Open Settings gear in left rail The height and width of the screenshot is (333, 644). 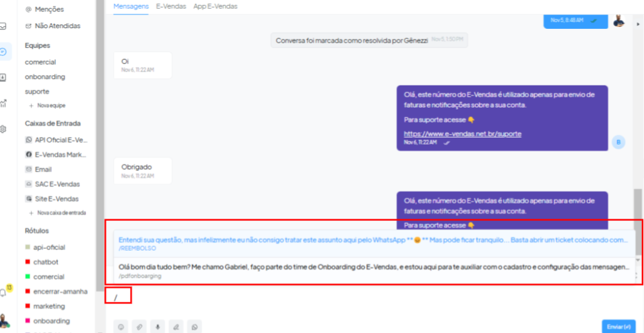pyautogui.click(x=3, y=129)
